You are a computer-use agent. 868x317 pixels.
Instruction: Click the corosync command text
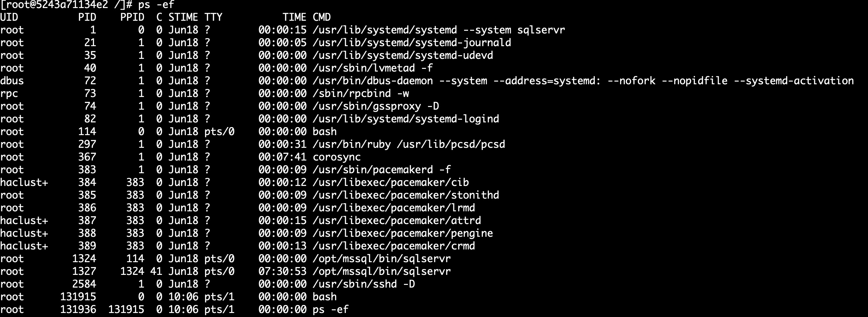coord(336,157)
